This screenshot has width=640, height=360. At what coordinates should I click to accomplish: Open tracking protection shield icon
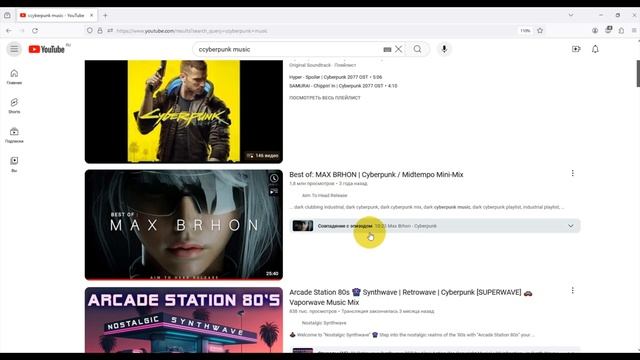click(x=90, y=31)
